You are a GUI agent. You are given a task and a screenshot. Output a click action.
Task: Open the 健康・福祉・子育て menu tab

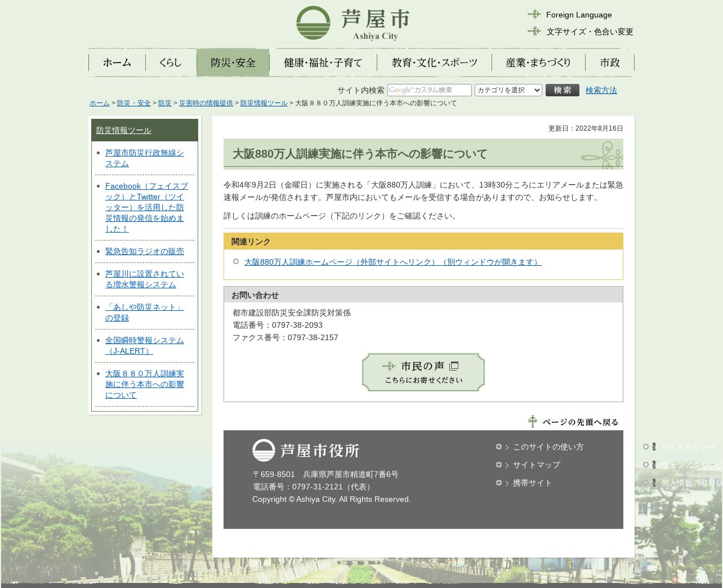click(x=323, y=63)
